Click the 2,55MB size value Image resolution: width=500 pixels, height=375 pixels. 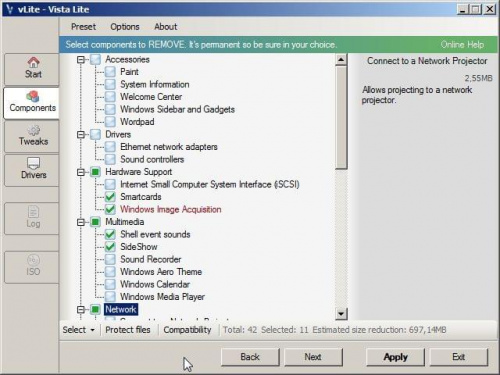[x=478, y=78]
